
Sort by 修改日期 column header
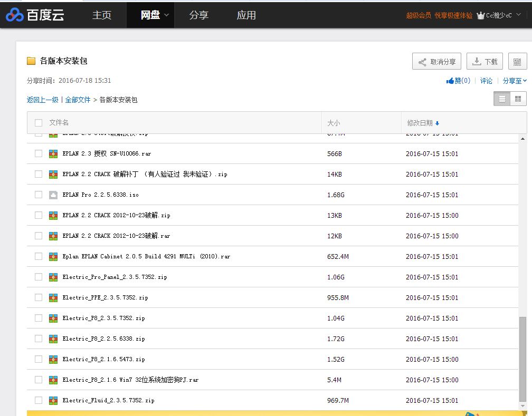click(x=420, y=123)
